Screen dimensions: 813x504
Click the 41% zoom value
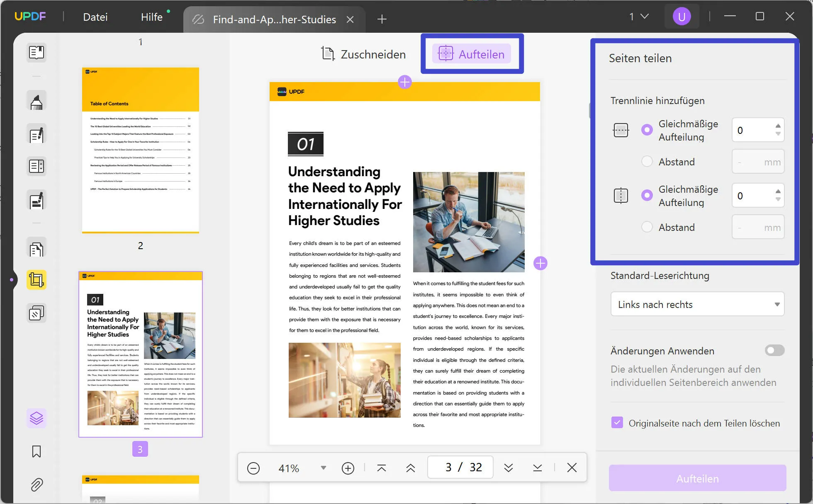[289, 468]
